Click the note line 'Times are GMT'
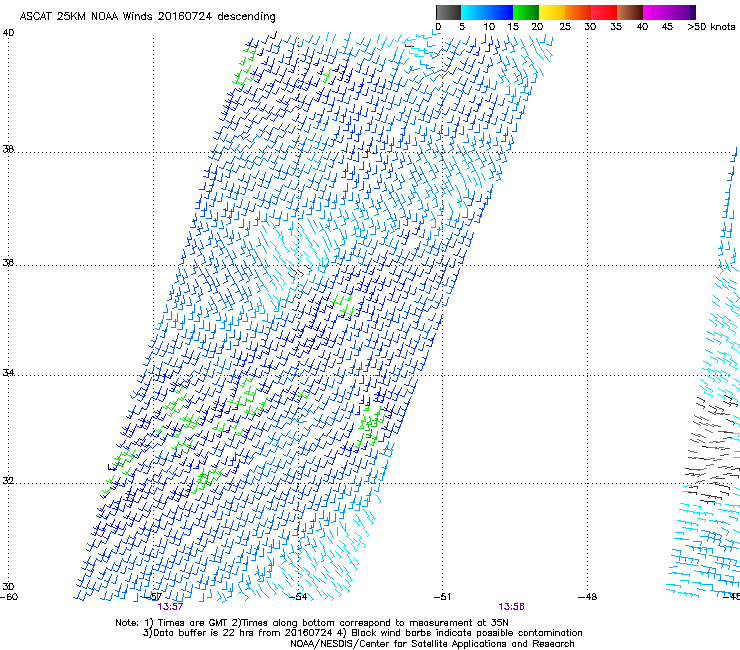Viewport: 740px width, 650px height. [193, 623]
